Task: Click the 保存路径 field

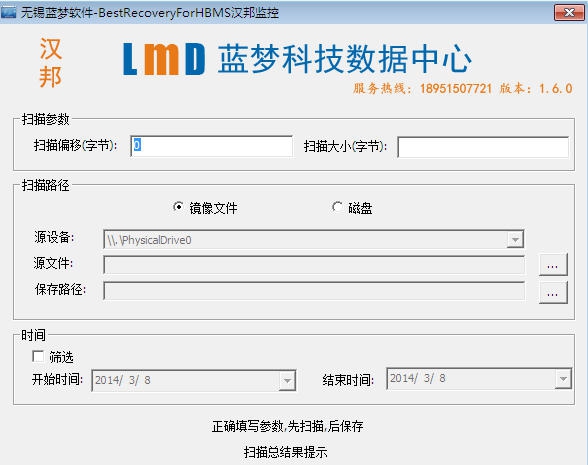Action: click(x=314, y=291)
